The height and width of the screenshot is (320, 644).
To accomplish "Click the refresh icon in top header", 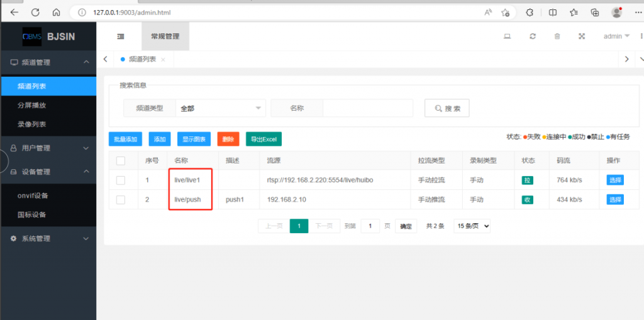I will pyautogui.click(x=533, y=36).
